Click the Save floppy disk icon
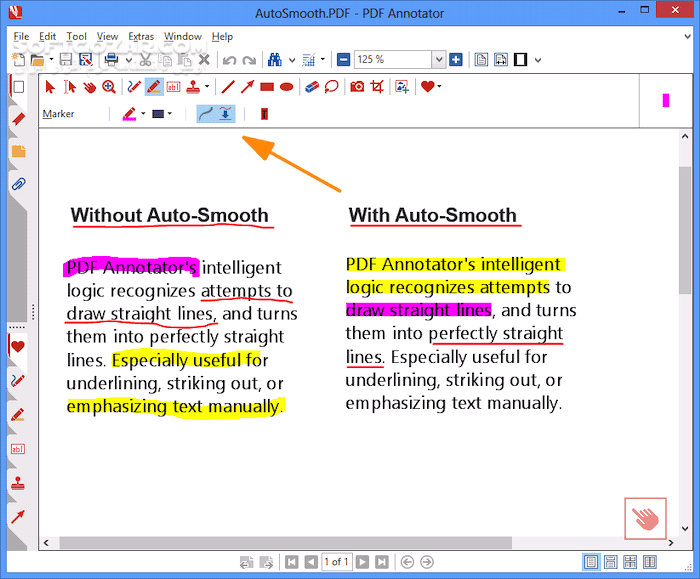This screenshot has width=700, height=579. pos(66,60)
